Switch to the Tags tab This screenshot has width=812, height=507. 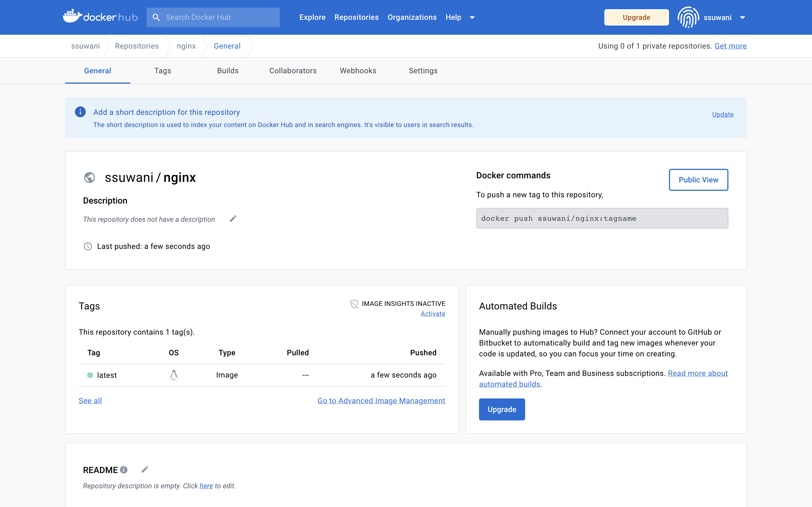pos(163,71)
